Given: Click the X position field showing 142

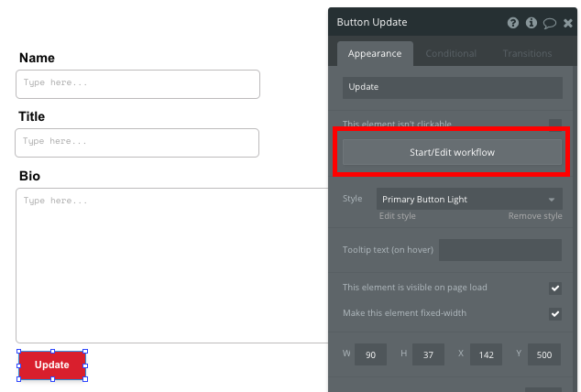Looking at the screenshot, I should click(486, 354).
